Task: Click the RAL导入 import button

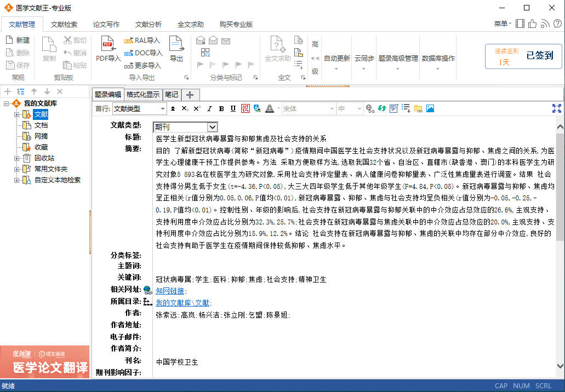Action: tap(142, 41)
